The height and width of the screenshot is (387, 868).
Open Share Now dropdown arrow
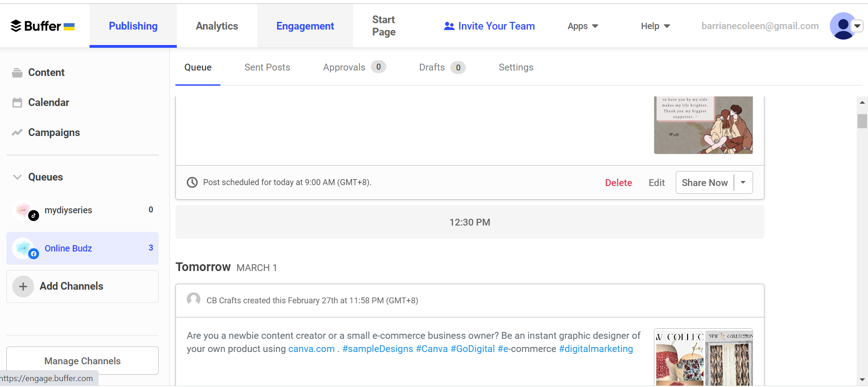click(x=743, y=182)
